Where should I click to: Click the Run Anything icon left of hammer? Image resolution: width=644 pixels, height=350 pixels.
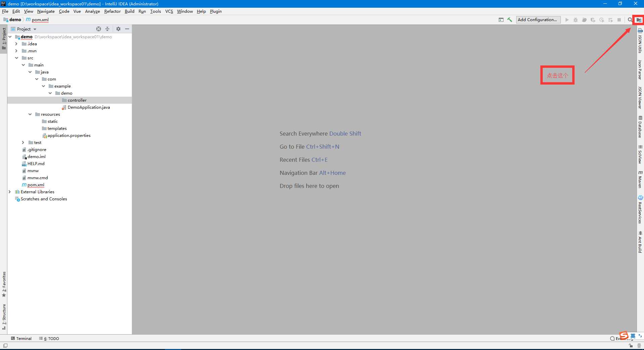pos(501,20)
